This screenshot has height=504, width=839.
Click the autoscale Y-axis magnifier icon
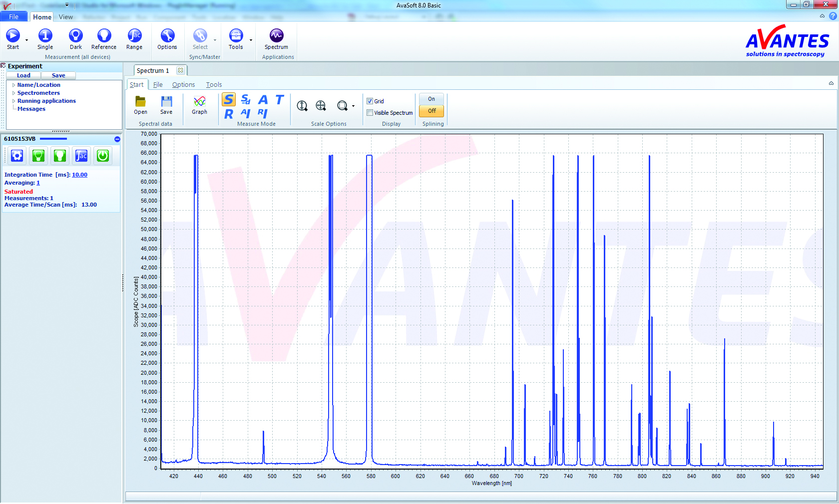tap(302, 106)
